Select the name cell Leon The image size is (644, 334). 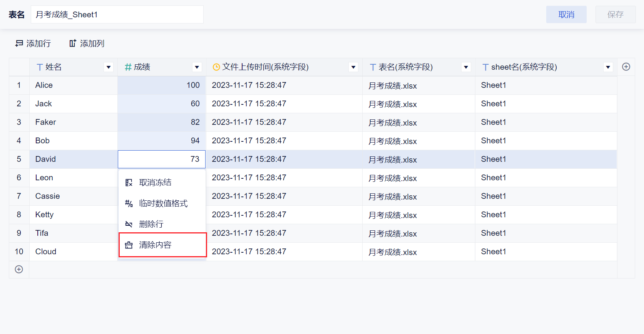pyautogui.click(x=74, y=178)
